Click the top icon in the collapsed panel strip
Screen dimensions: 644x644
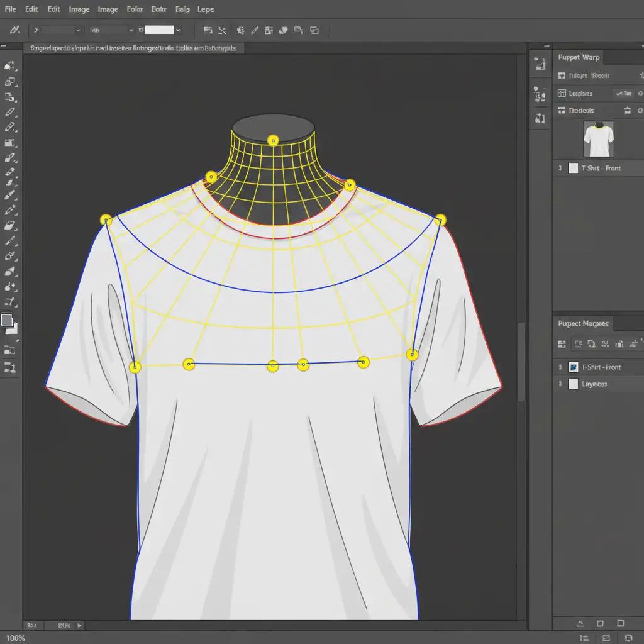540,63
